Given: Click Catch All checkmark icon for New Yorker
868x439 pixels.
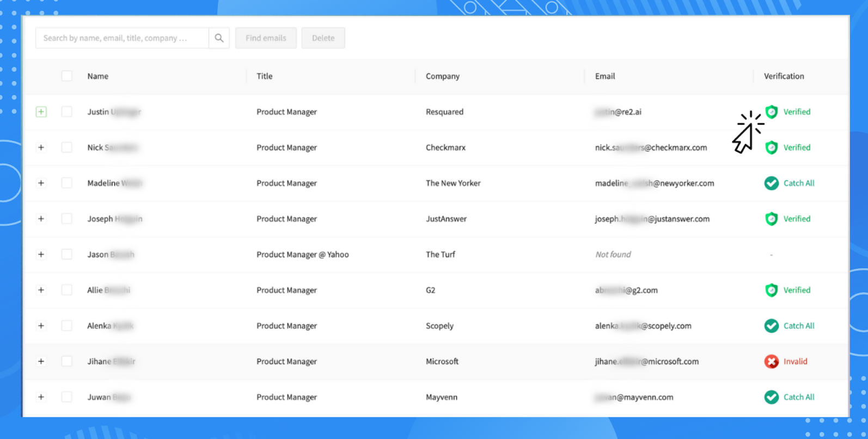Looking at the screenshot, I should 771,183.
